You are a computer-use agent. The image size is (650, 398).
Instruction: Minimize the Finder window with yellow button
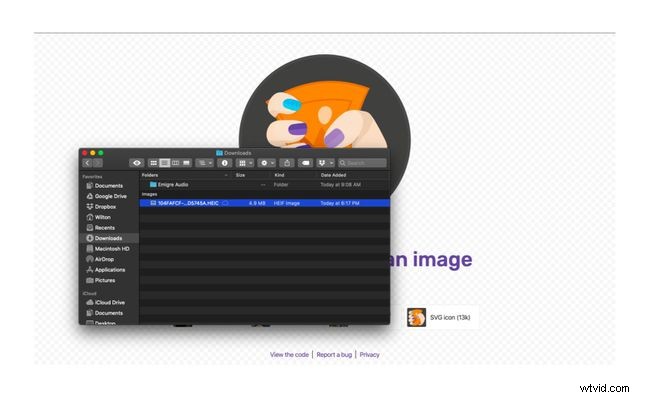93,153
